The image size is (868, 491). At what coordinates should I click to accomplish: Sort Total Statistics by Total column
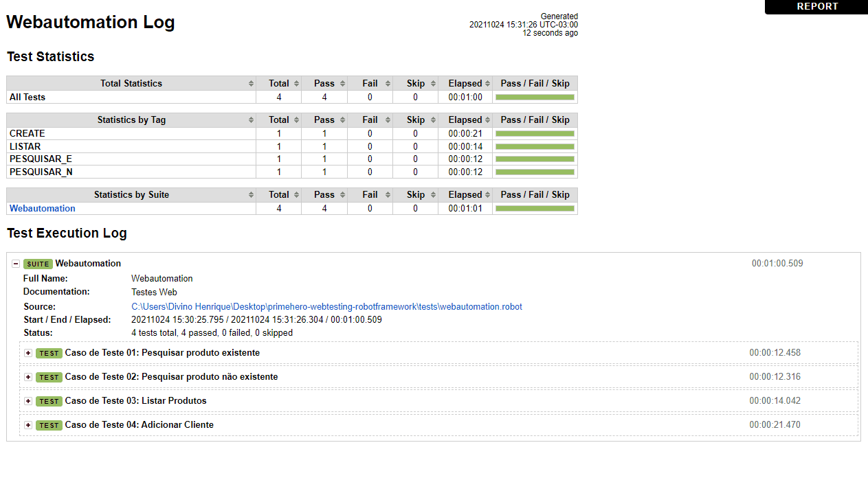279,83
